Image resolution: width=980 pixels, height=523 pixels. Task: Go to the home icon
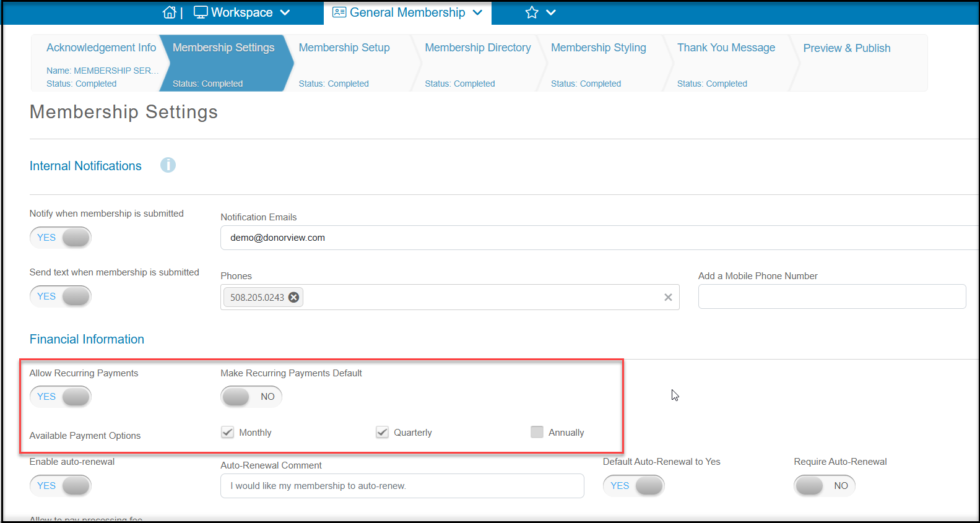click(x=169, y=12)
